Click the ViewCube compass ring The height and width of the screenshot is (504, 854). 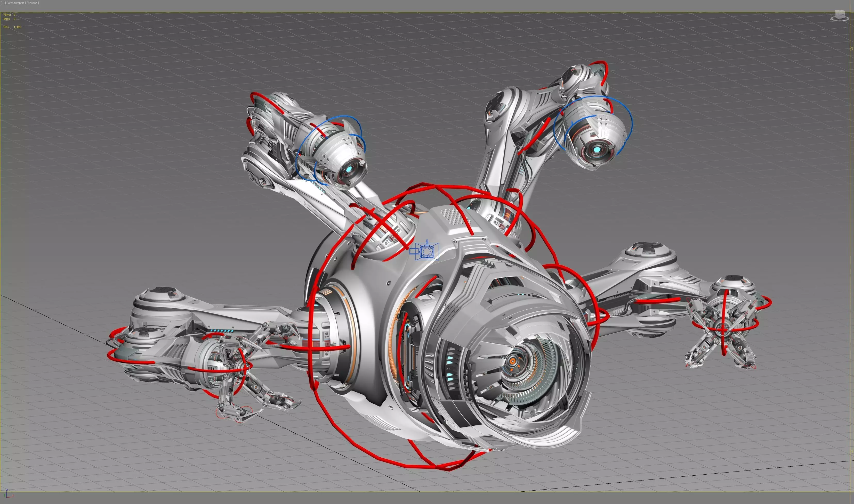839,19
